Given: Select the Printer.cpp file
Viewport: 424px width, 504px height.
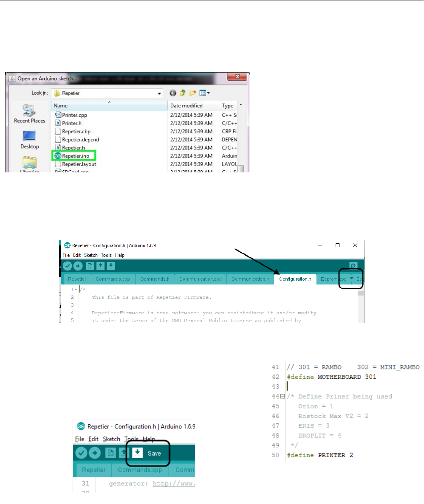Looking at the screenshot, I should (x=74, y=115).
